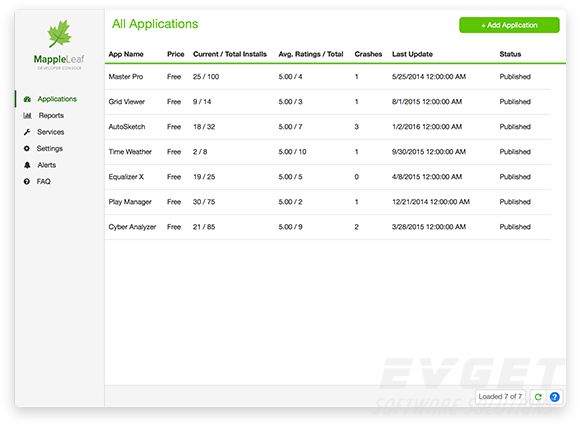The width and height of the screenshot is (581, 427).
Task: Select the Master Pro app row name
Action: click(x=126, y=77)
